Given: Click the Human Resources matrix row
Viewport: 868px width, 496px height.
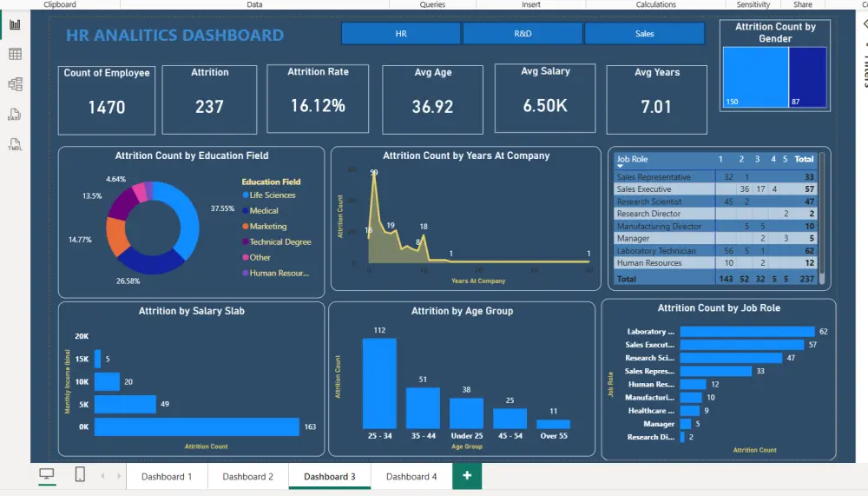Looking at the screenshot, I should click(715, 262).
